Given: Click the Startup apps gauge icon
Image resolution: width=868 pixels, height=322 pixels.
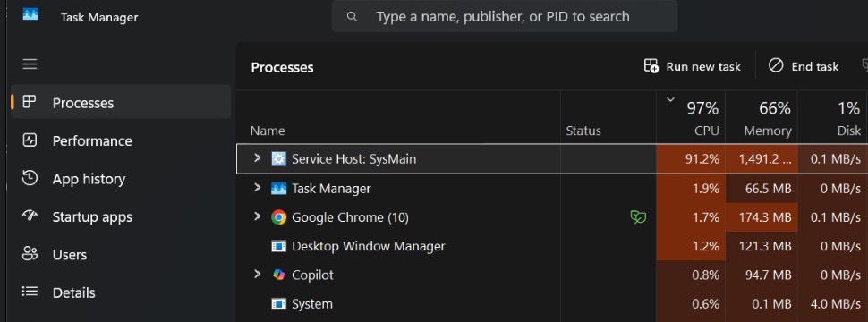Looking at the screenshot, I should 30,216.
